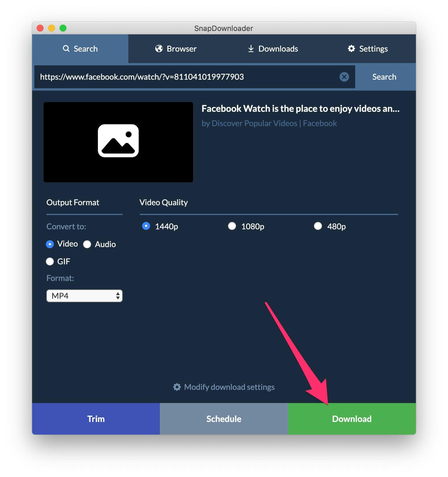The height and width of the screenshot is (477, 448).
Task: Click 'by Discover Popular Videos | Facebook' author text
Action: 269,123
